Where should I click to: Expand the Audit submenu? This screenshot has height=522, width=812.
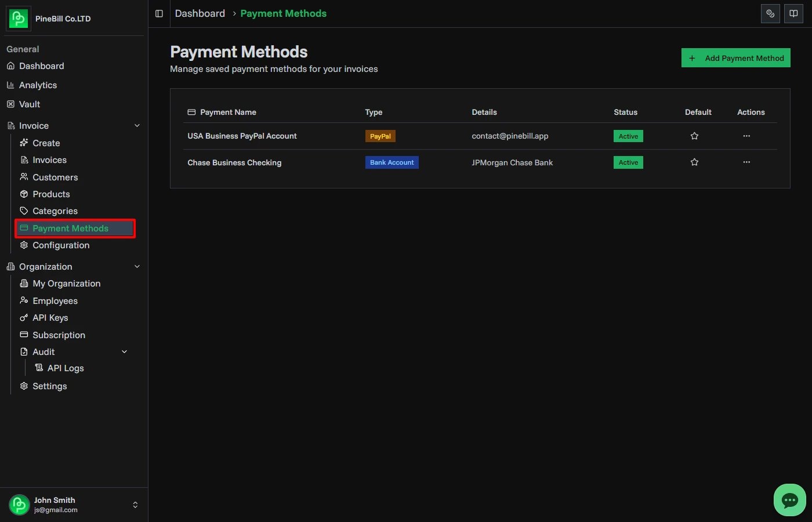[x=124, y=351]
